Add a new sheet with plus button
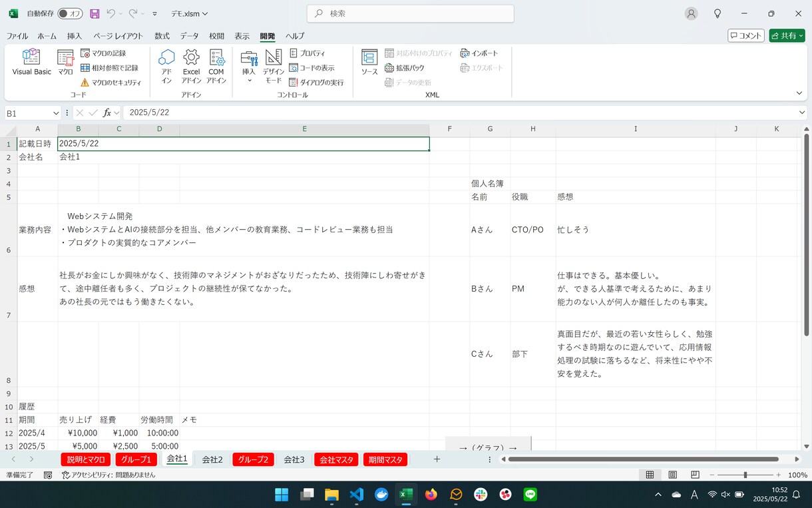 tap(437, 459)
